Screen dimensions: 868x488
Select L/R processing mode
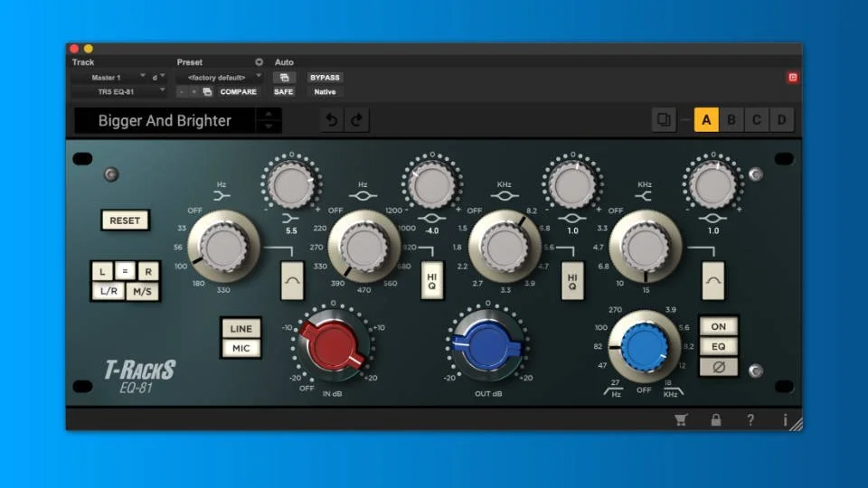[108, 291]
